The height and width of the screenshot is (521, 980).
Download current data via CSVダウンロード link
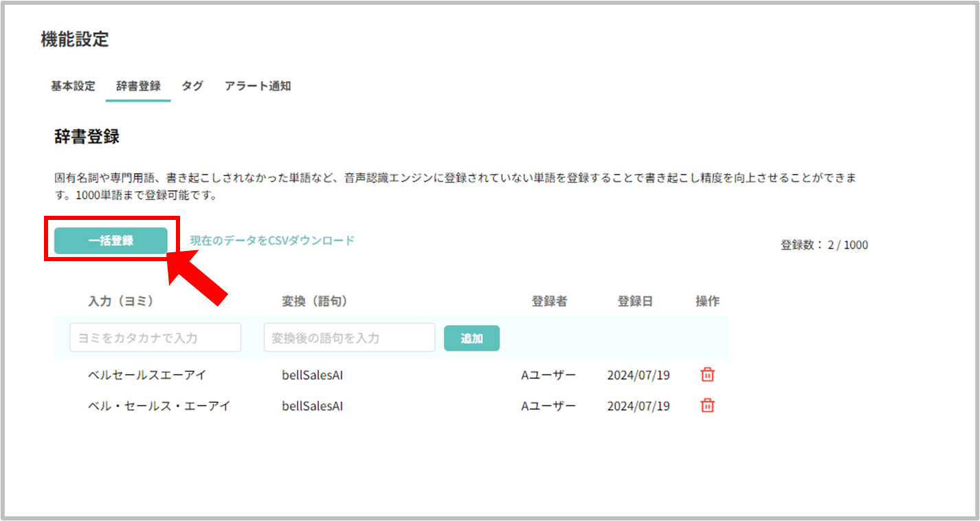pyautogui.click(x=272, y=241)
